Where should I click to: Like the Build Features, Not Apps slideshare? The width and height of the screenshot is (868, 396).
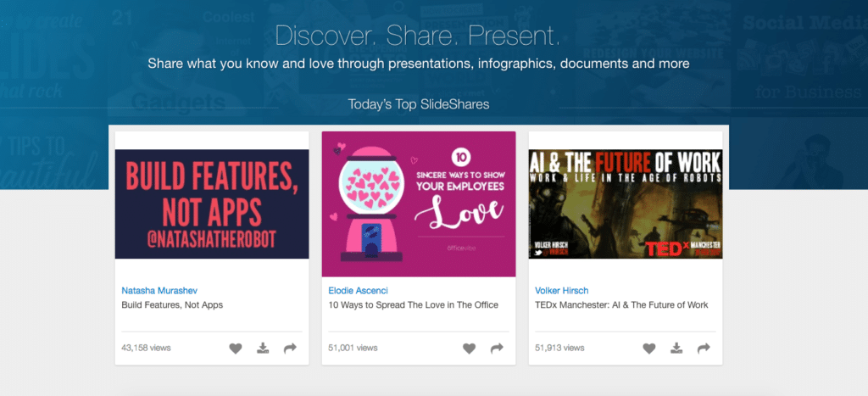(236, 349)
